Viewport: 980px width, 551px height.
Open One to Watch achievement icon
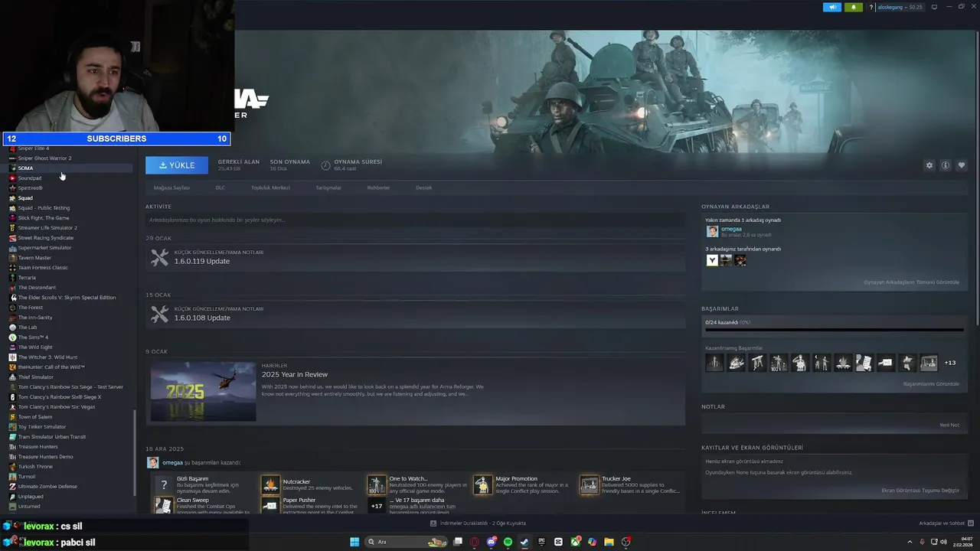[376, 485]
